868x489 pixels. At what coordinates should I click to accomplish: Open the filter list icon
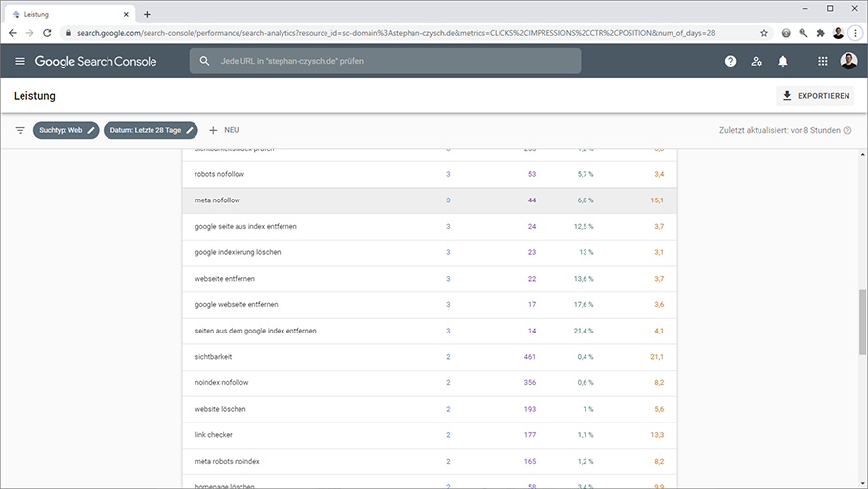point(20,130)
